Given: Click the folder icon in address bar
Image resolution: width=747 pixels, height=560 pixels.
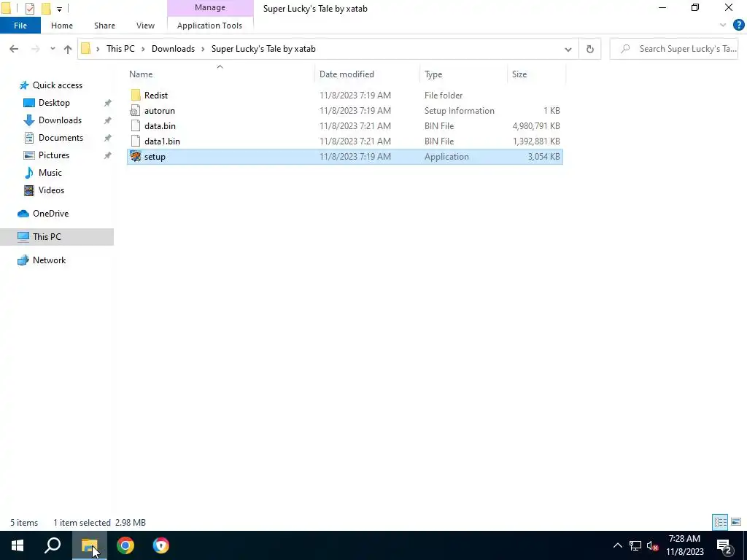Looking at the screenshot, I should [86, 49].
